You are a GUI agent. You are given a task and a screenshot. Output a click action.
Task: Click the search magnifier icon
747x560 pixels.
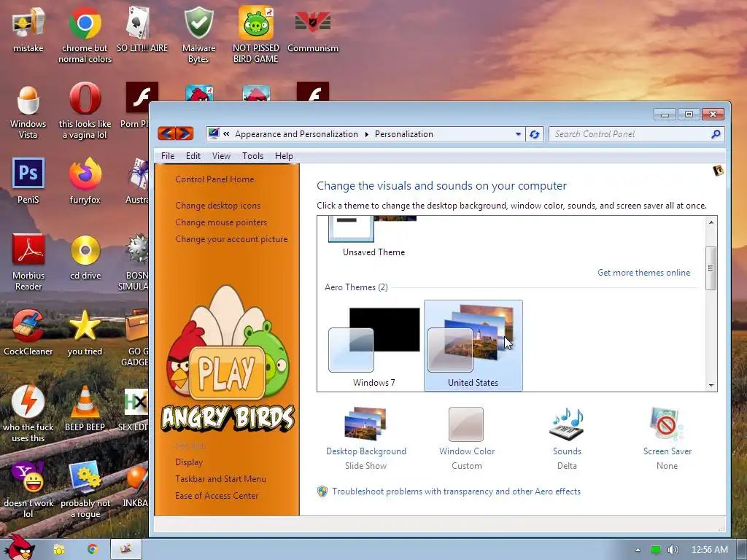pyautogui.click(x=716, y=134)
